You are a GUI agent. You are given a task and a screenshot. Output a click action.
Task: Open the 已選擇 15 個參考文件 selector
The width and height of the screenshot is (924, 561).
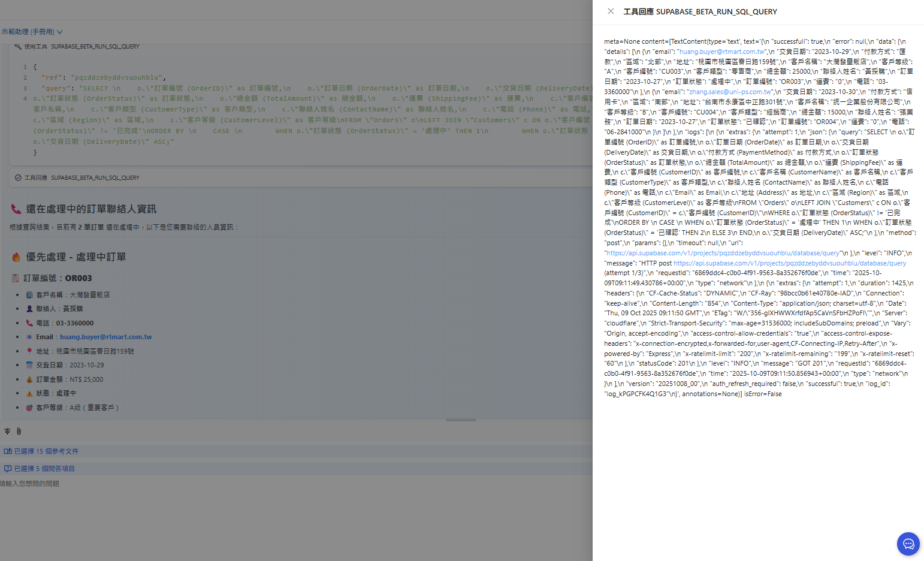tap(46, 451)
